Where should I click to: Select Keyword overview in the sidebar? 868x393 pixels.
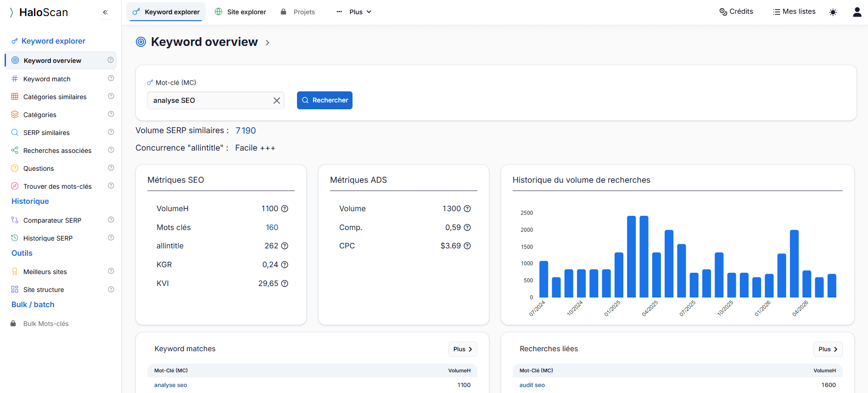(x=60, y=61)
